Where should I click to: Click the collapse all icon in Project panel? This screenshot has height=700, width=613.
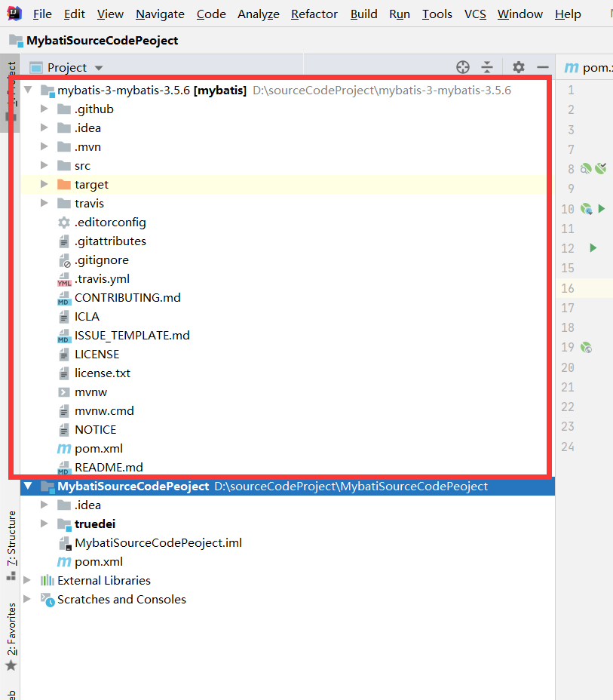pos(487,67)
